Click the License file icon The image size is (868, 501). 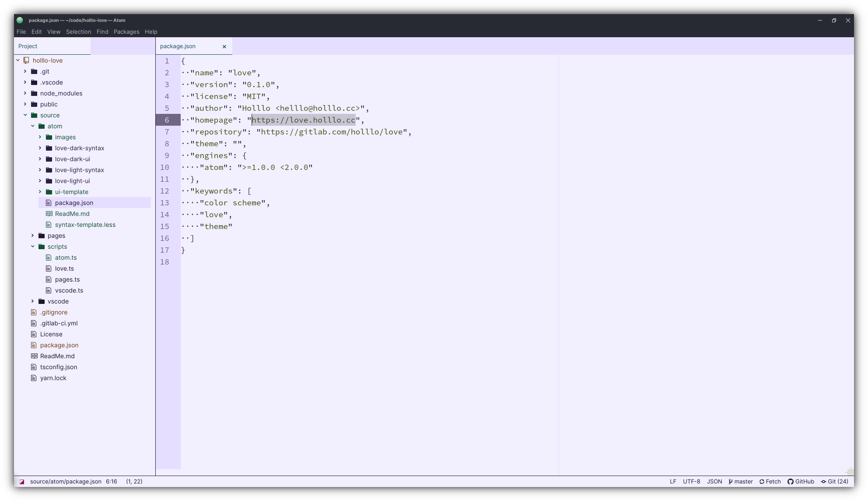pyautogui.click(x=34, y=334)
